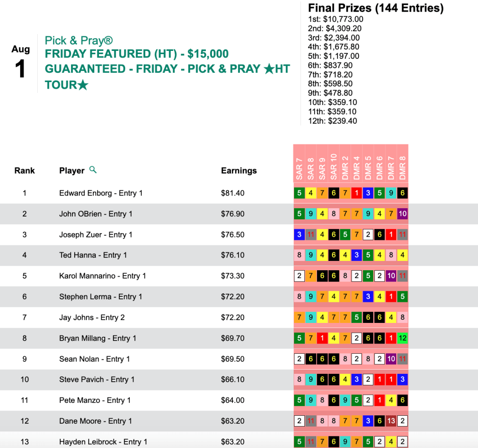Click the Player column header text

tap(72, 171)
